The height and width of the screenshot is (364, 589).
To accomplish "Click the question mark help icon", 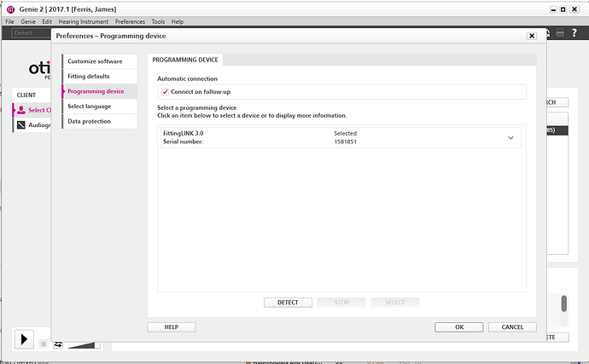I will pos(574,32).
